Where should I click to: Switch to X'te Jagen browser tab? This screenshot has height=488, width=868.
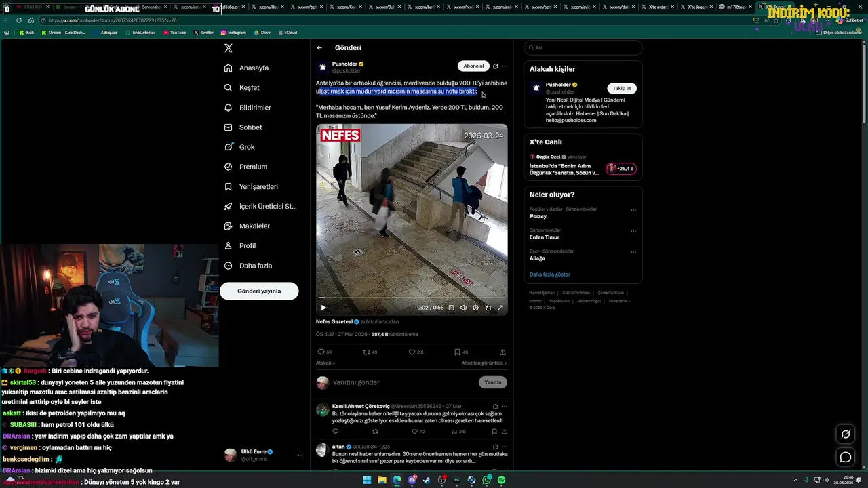[696, 7]
